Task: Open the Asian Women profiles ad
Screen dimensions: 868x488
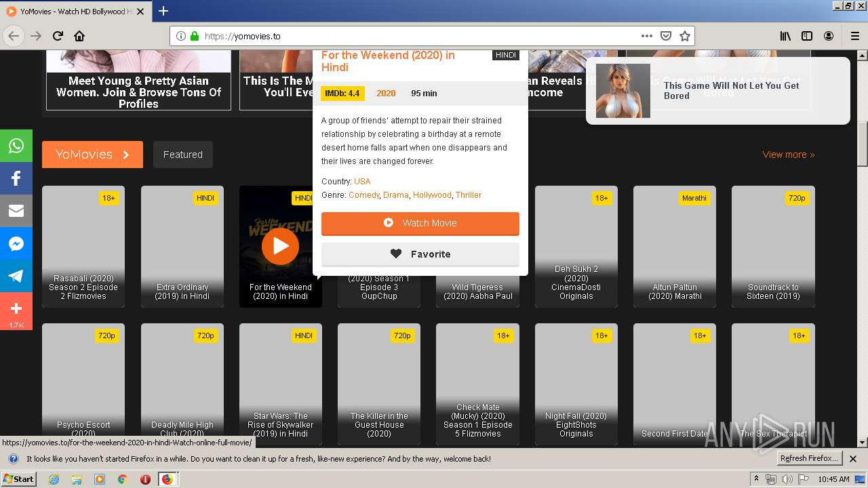Action: click(138, 80)
